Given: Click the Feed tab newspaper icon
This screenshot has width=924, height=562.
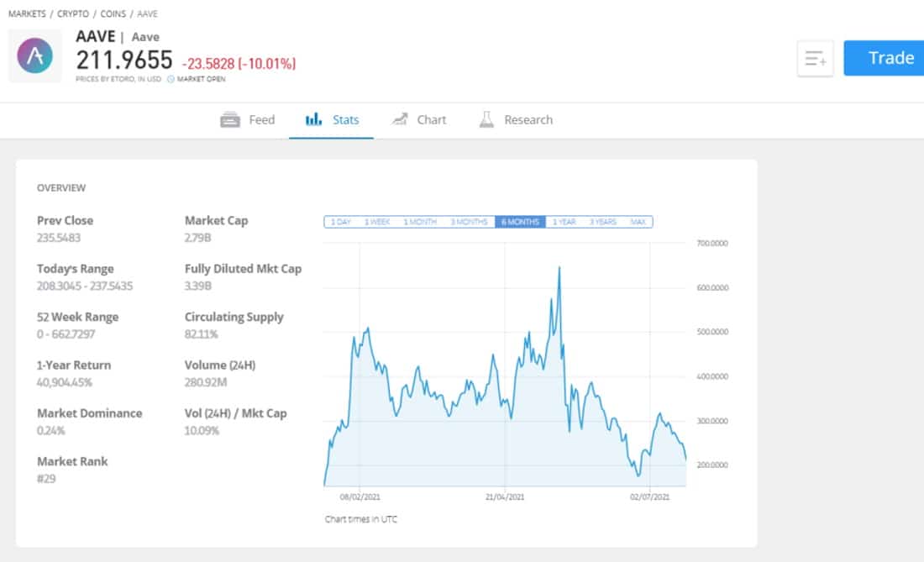Looking at the screenshot, I should point(230,119).
